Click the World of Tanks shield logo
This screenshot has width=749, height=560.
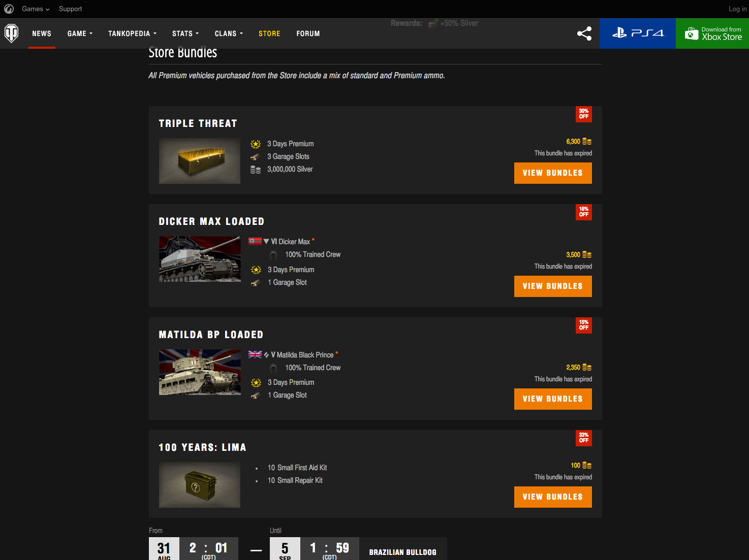pos(11,34)
